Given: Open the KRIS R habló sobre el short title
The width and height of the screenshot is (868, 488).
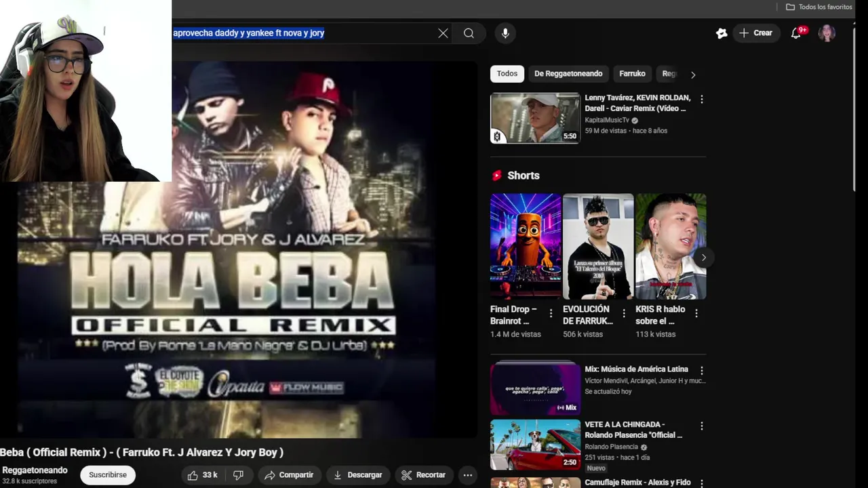Looking at the screenshot, I should pos(660,315).
